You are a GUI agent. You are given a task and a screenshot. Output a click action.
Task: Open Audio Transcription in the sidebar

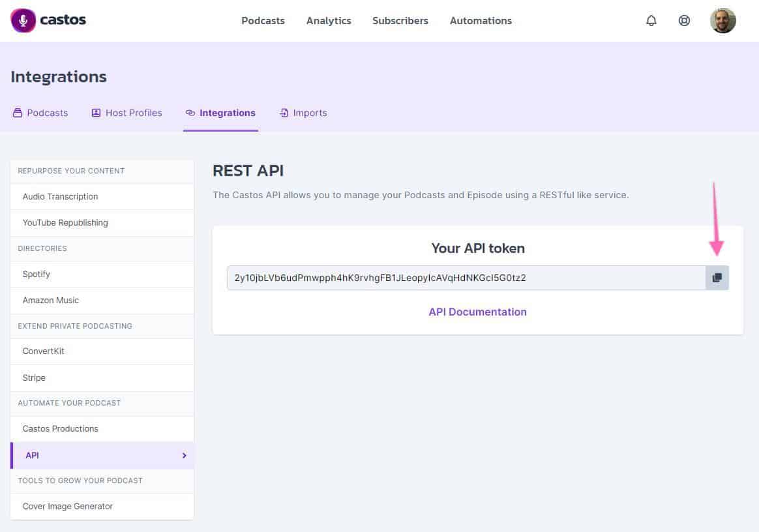tap(102, 196)
